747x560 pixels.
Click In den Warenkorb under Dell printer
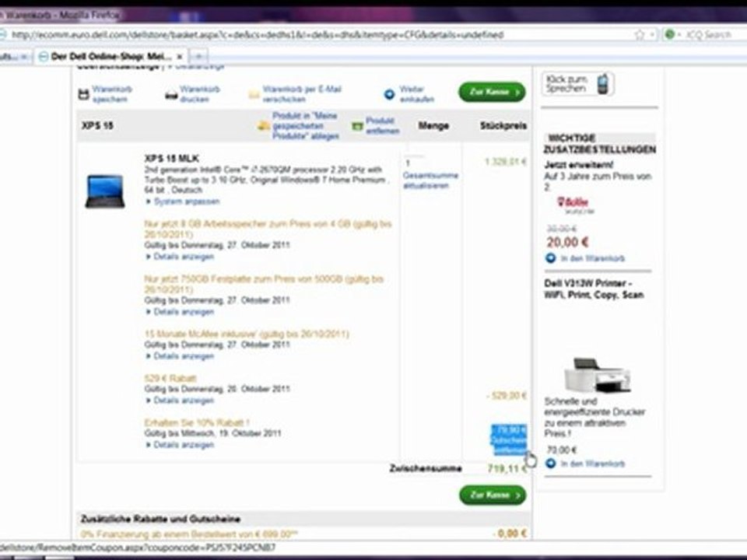pos(593,464)
